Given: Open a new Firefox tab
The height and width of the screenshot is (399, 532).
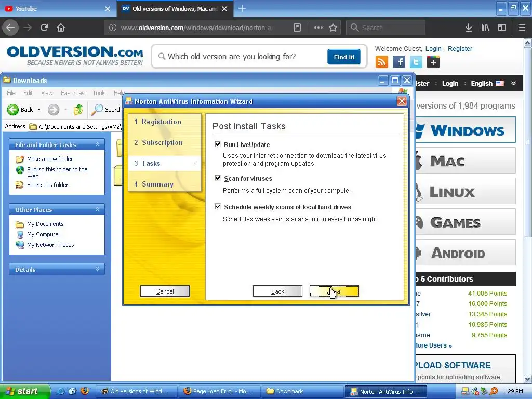Looking at the screenshot, I should coord(242,8).
